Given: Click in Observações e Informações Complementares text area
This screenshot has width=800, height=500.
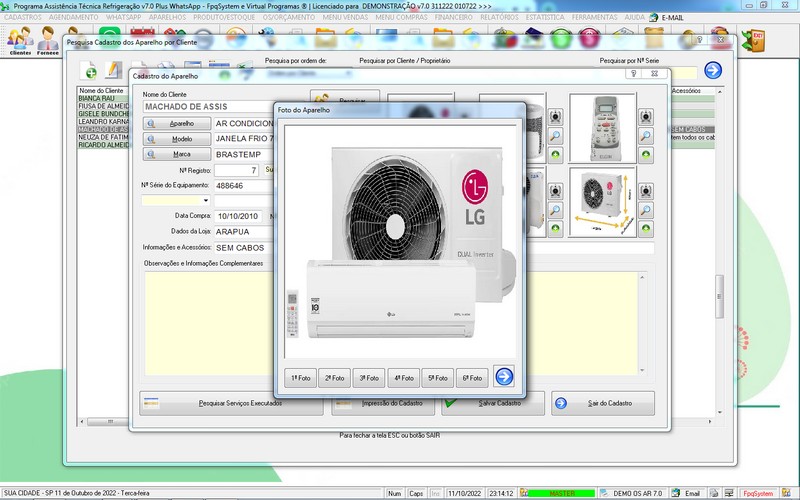Looking at the screenshot, I should point(209,323).
